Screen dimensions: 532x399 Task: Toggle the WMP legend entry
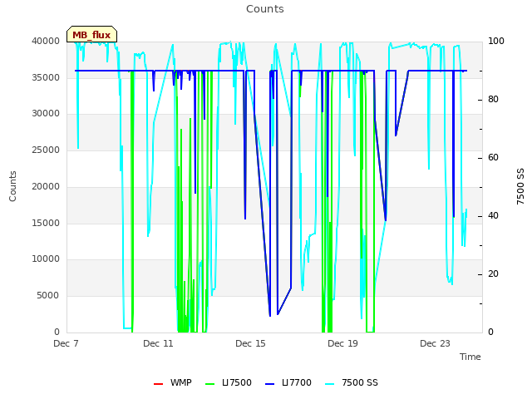173,382
